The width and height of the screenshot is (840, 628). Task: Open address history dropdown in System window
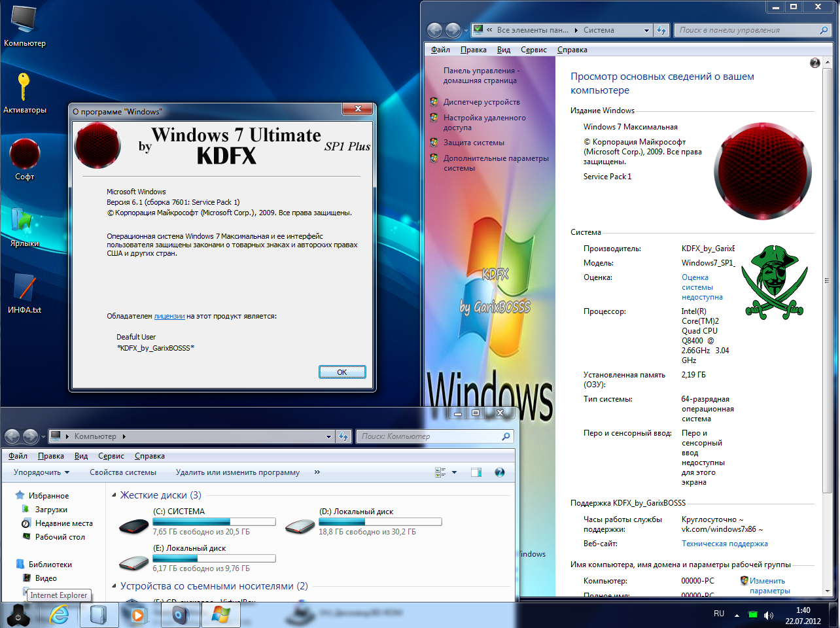click(646, 30)
